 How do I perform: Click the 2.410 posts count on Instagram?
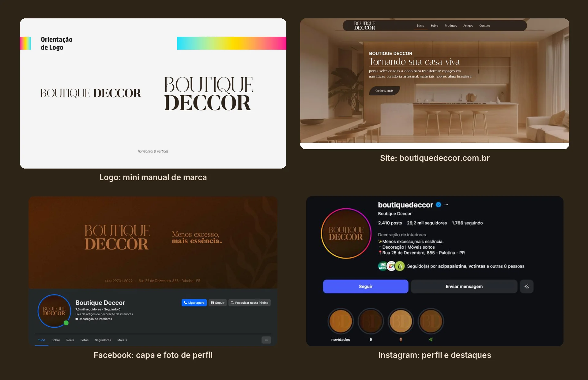390,223
